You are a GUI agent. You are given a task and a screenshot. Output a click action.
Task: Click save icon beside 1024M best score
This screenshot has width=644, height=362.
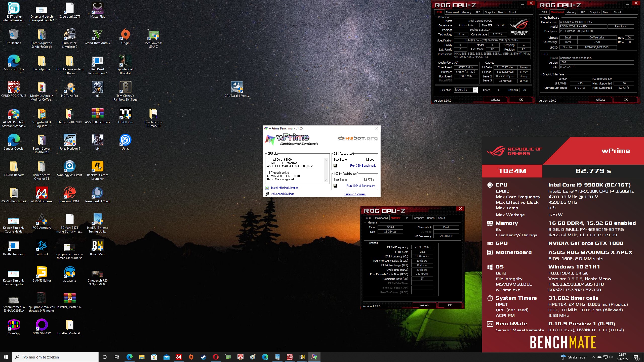335,186
